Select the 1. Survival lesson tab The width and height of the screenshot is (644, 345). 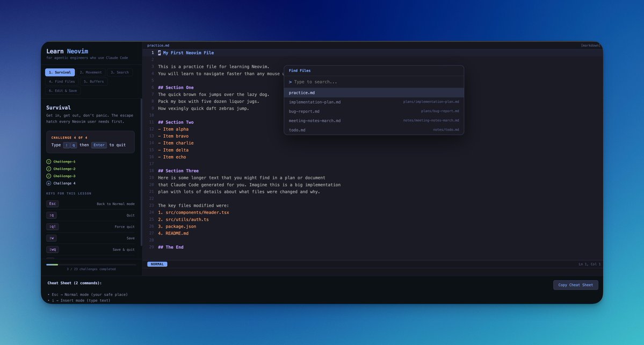click(x=60, y=73)
